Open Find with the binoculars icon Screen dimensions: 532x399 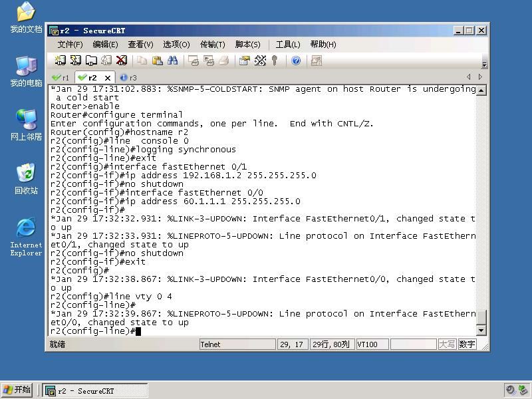pos(172,61)
